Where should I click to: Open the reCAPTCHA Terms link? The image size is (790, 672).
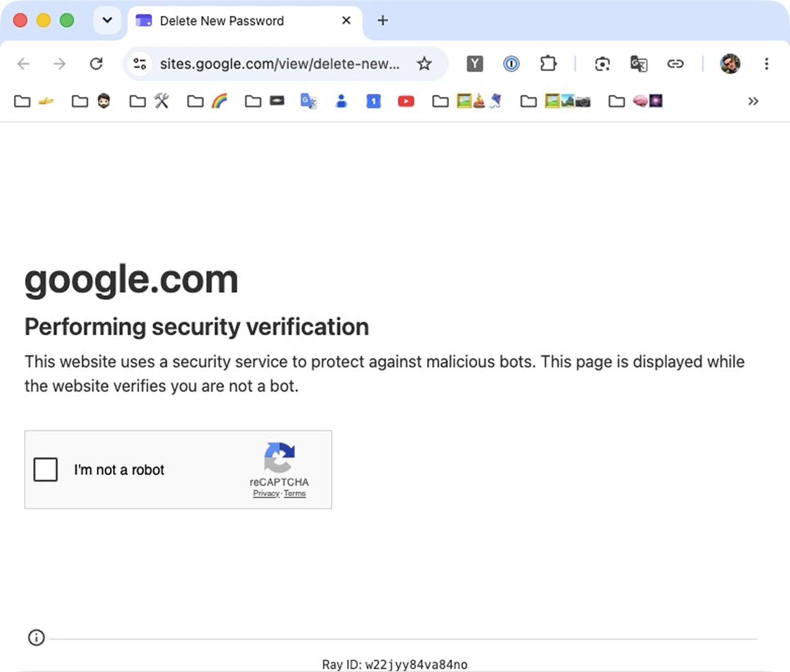(x=295, y=493)
